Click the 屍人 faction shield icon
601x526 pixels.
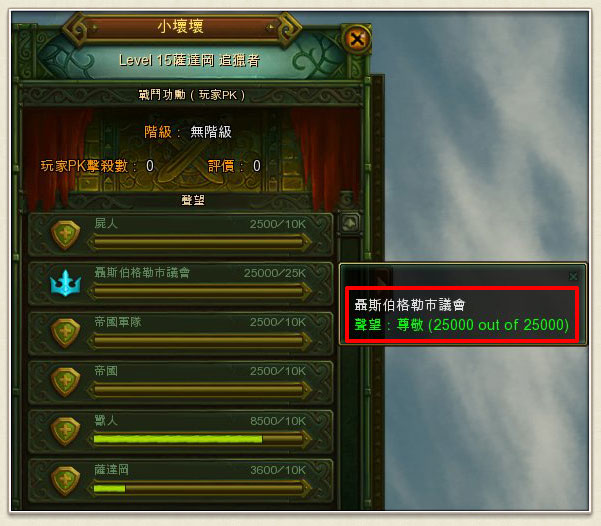tap(66, 235)
